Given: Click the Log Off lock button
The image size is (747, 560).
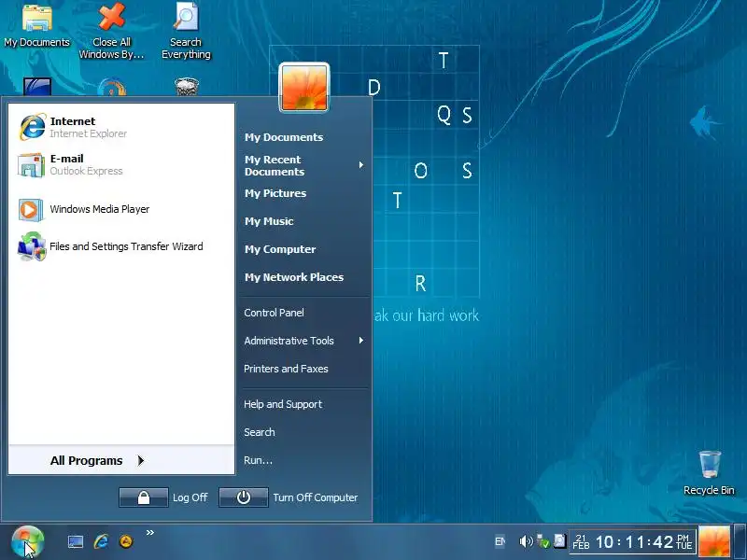Looking at the screenshot, I should [144, 497].
